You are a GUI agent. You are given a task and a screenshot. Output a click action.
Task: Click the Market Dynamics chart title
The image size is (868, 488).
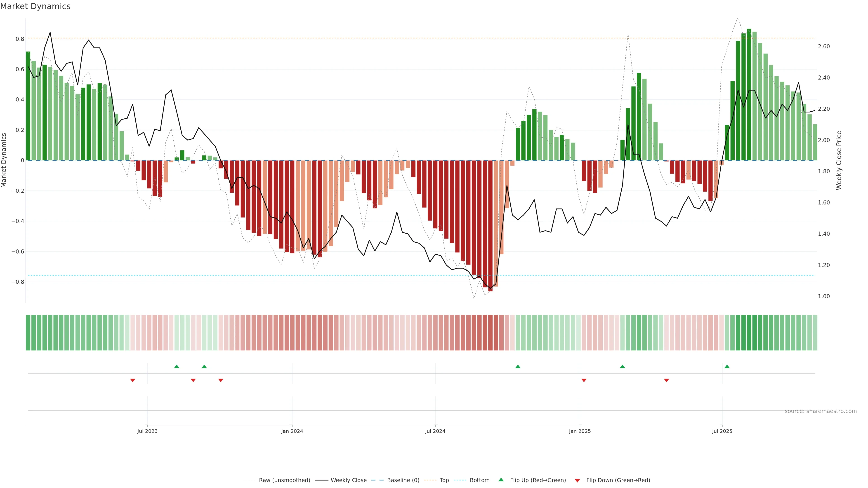(35, 6)
